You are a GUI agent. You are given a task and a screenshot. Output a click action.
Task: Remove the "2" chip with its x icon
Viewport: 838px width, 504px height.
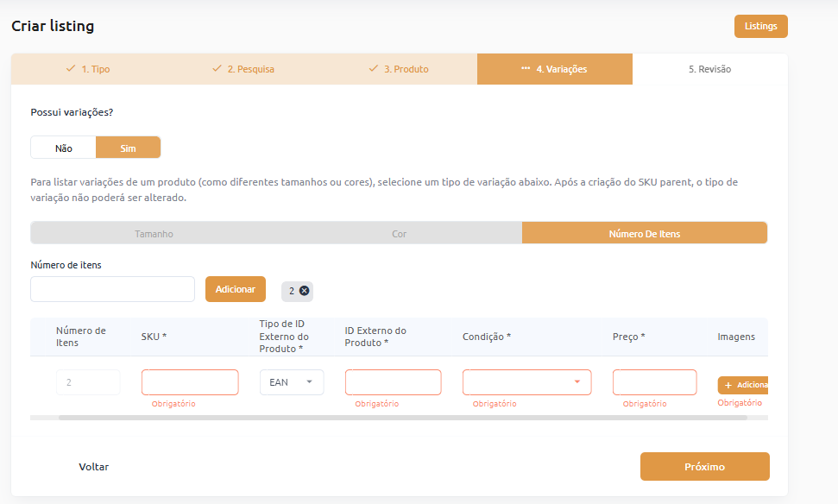[304, 291]
